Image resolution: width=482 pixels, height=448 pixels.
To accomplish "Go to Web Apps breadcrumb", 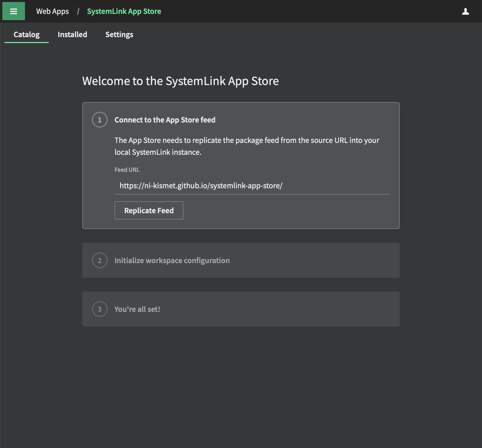I will point(52,11).
